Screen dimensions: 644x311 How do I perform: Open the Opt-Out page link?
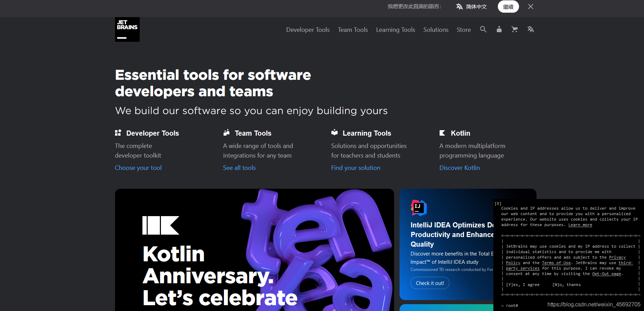pos(607,274)
